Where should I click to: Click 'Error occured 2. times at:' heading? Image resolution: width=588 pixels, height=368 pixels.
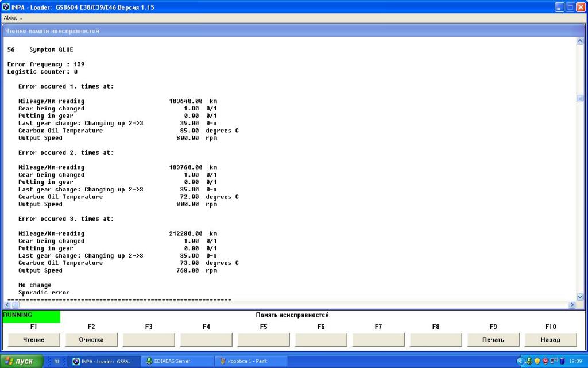pos(66,153)
